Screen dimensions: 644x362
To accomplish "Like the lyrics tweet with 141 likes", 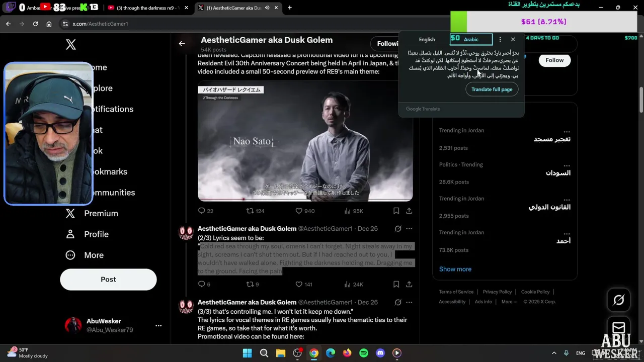I will tap(304, 284).
